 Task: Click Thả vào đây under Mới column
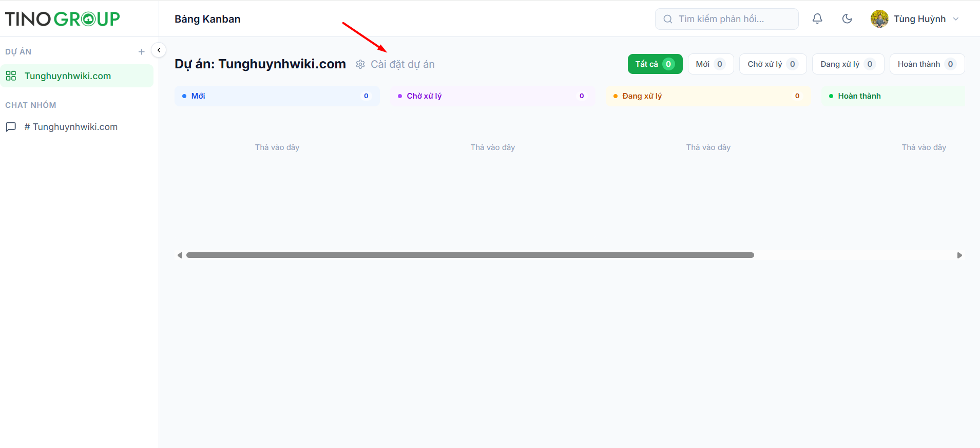pyautogui.click(x=277, y=147)
